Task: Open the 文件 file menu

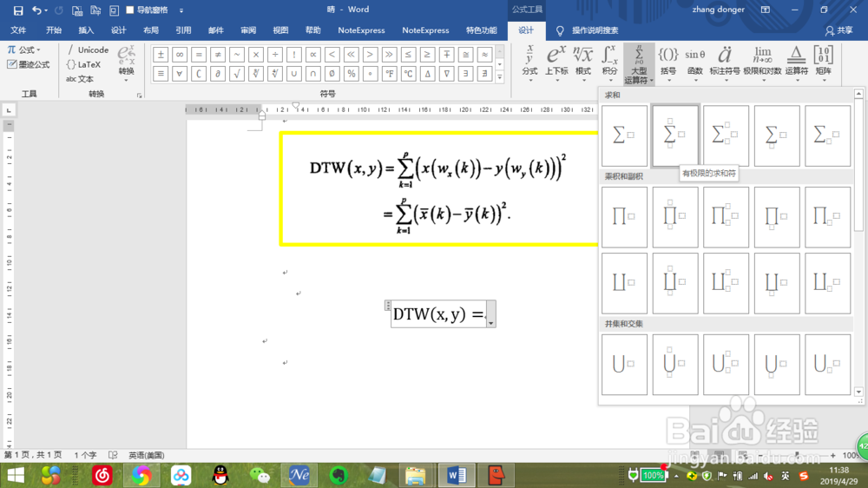Action: pos(18,30)
